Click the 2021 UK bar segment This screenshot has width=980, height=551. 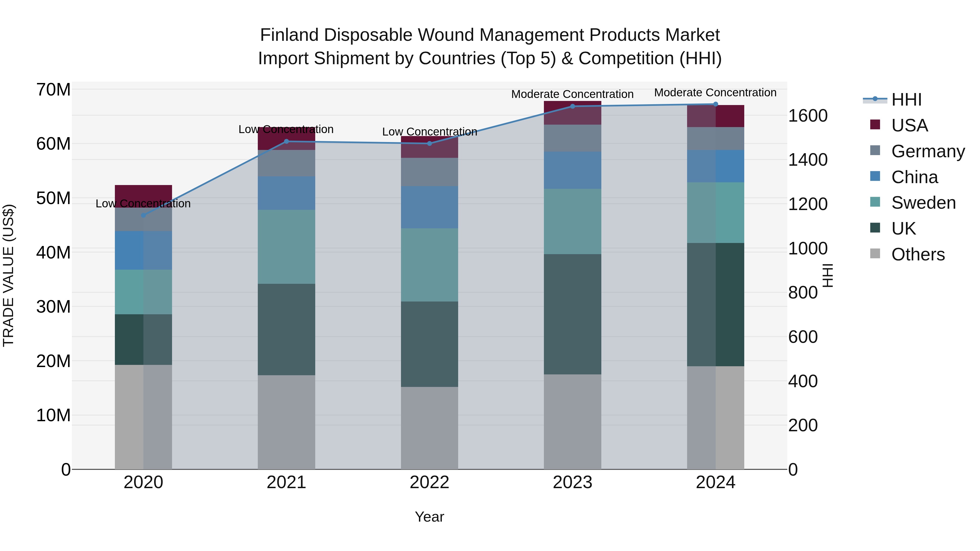286,330
